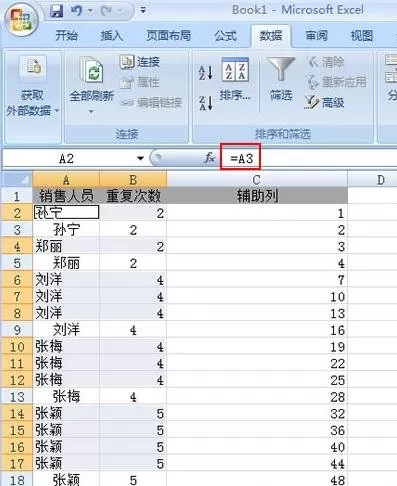Select column B header
The height and width of the screenshot is (486, 397).
pyautogui.click(x=133, y=179)
